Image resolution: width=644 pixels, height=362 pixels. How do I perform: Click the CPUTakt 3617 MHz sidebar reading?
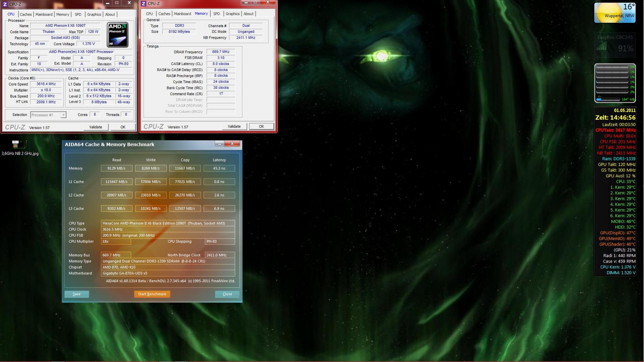coord(615,130)
